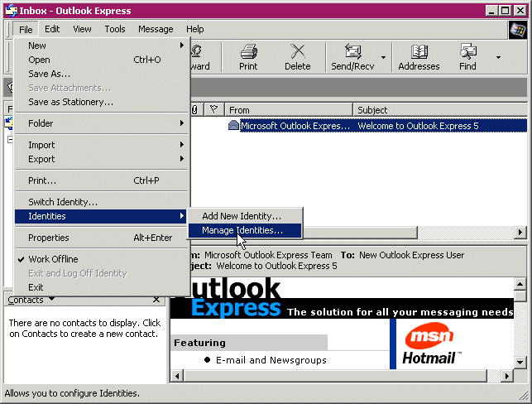The width and height of the screenshot is (532, 404).
Task: Sort by the attachment paperclip column header
Action: [194, 109]
